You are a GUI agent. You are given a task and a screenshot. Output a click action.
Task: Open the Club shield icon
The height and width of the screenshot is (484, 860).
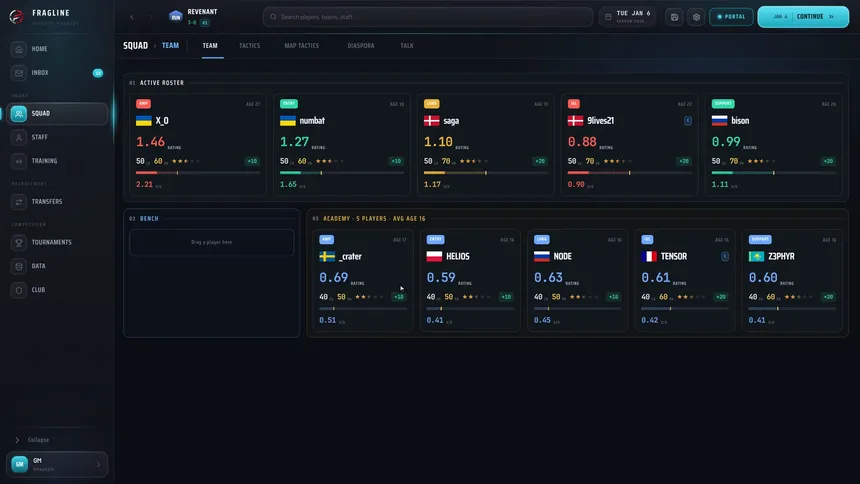tap(19, 290)
